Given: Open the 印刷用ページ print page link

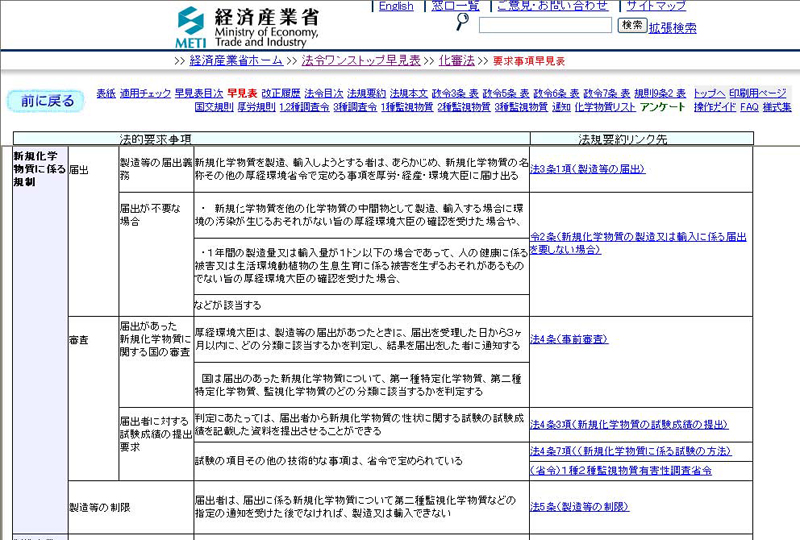Looking at the screenshot, I should [x=758, y=93].
